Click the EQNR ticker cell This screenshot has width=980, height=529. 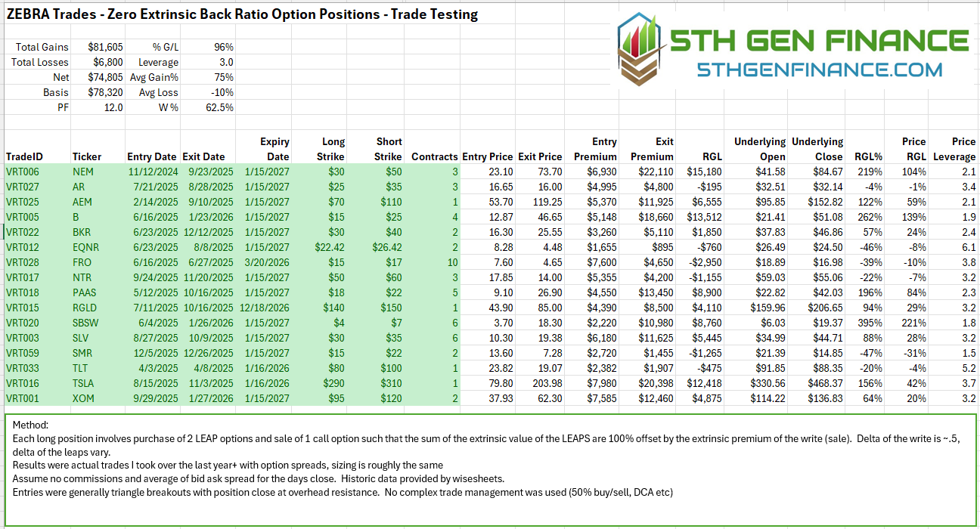(x=85, y=247)
